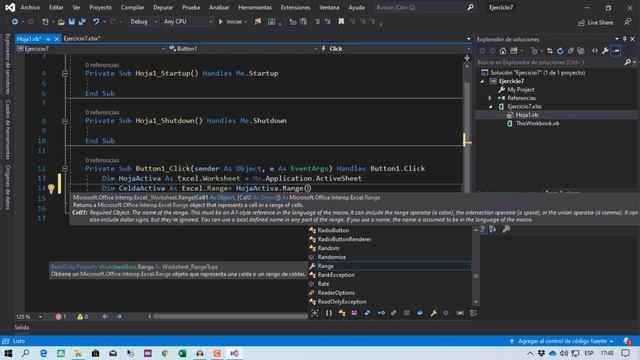Open the Archivo menu
Screen dimensions: 640x360
(x=30, y=8)
